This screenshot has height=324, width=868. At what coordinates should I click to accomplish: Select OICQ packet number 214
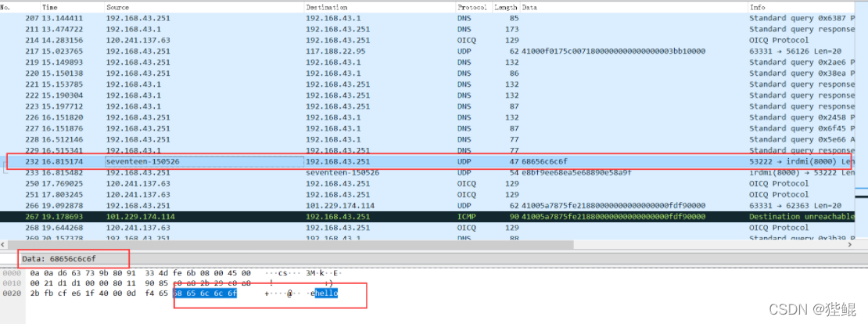click(x=428, y=41)
